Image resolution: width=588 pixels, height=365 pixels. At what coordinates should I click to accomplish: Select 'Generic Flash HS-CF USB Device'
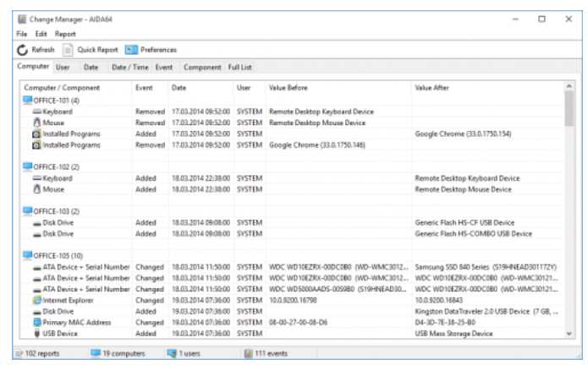pos(464,223)
